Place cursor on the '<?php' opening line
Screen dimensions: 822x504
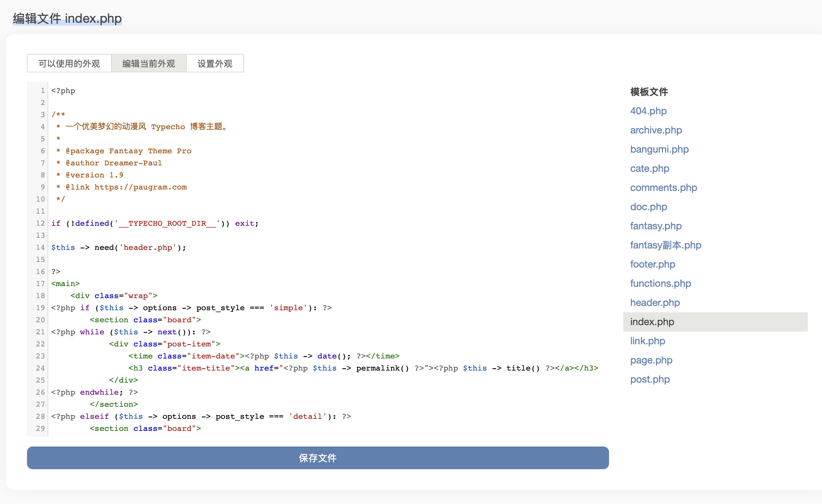tap(63, 91)
